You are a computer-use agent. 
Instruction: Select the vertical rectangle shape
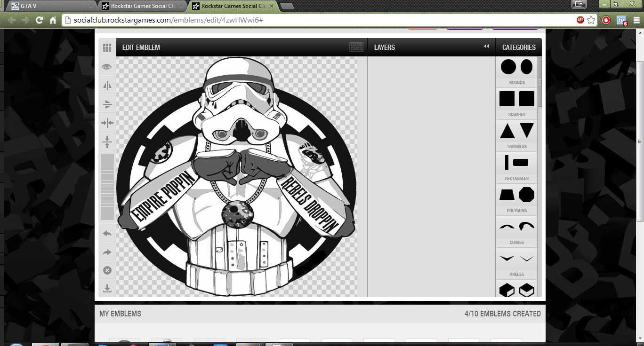(507, 163)
